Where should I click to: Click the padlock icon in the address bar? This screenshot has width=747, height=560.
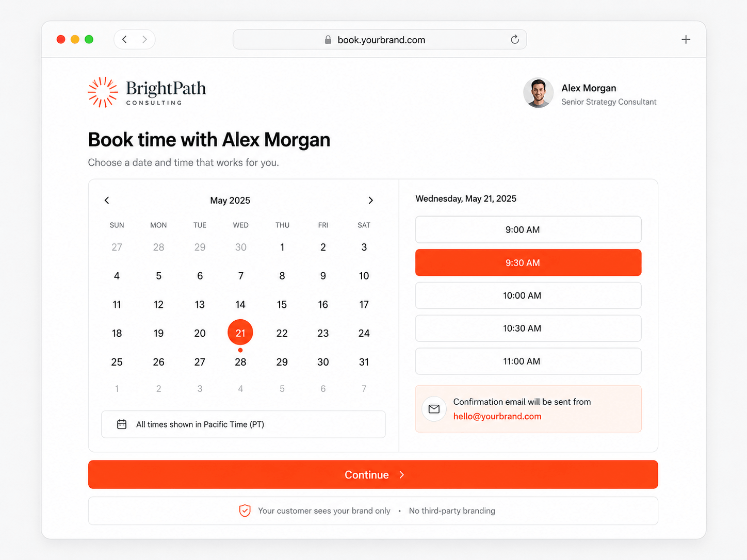pos(328,40)
